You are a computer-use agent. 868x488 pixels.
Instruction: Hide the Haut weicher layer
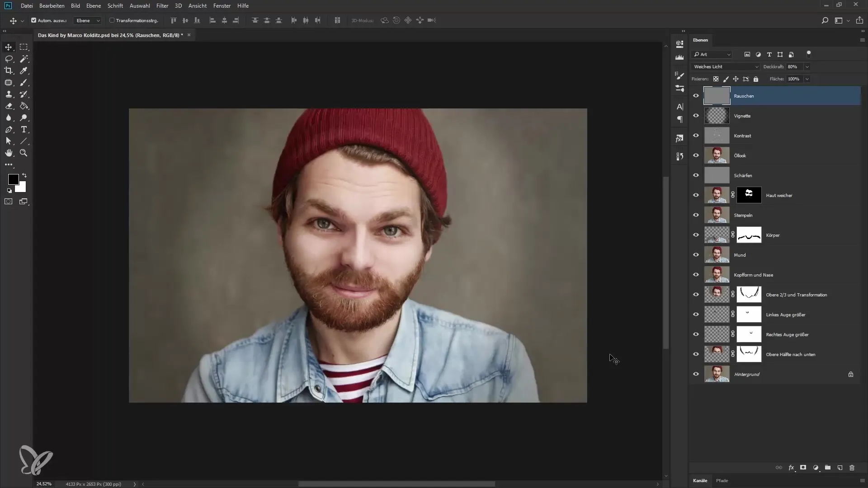point(696,195)
